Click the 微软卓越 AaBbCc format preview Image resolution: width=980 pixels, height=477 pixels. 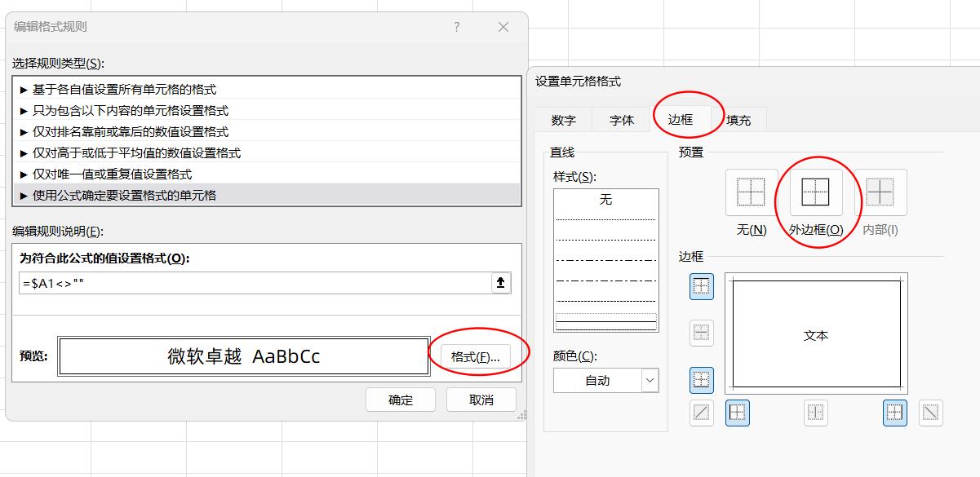(244, 356)
